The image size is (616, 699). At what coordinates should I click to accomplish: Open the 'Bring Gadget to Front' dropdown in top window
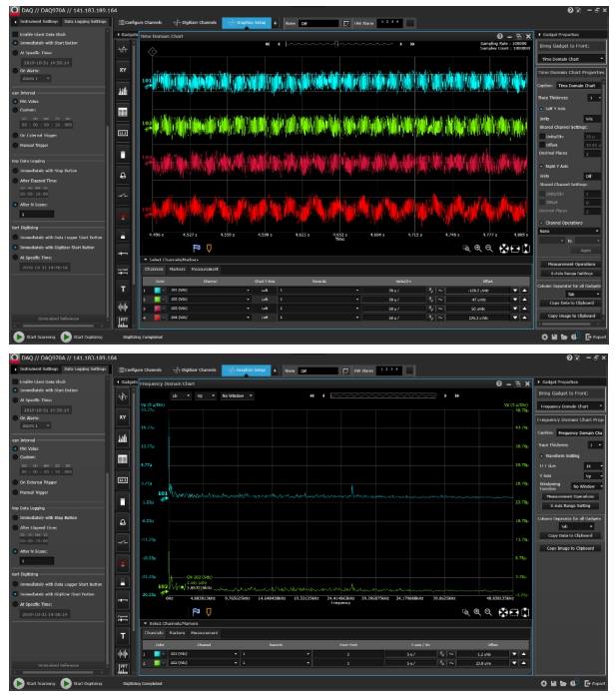pos(571,59)
